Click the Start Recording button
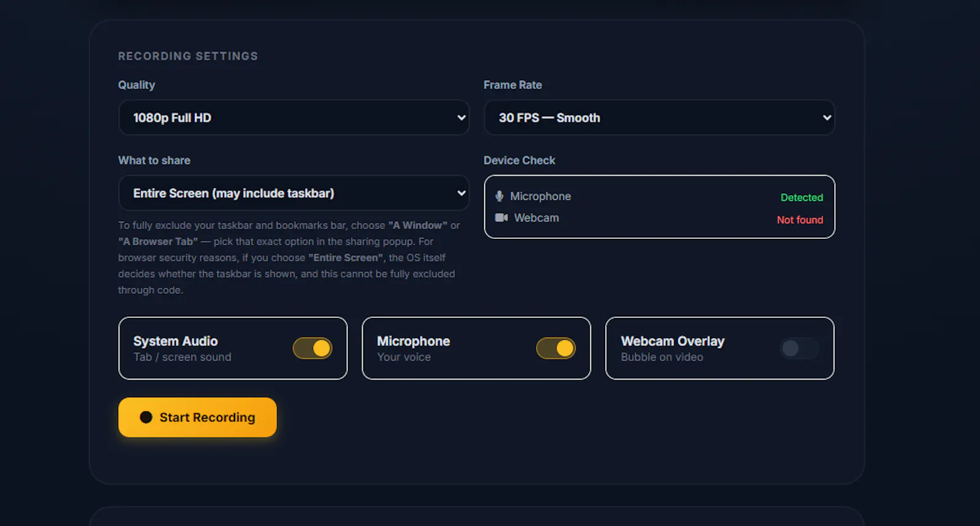The image size is (980, 526). (x=197, y=417)
